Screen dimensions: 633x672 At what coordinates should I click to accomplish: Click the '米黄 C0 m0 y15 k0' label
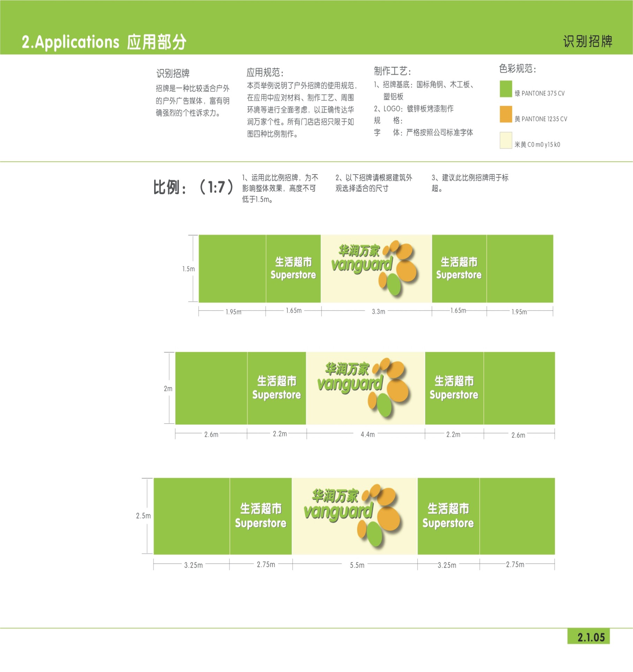pos(537,144)
